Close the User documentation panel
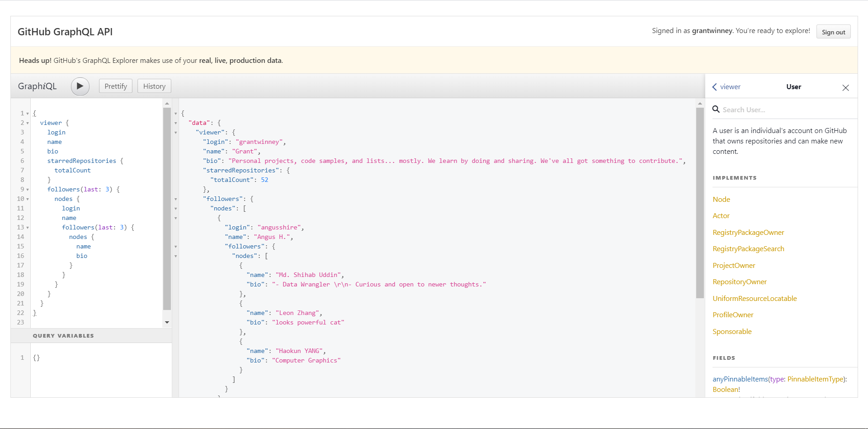The image size is (868, 429). (845, 88)
